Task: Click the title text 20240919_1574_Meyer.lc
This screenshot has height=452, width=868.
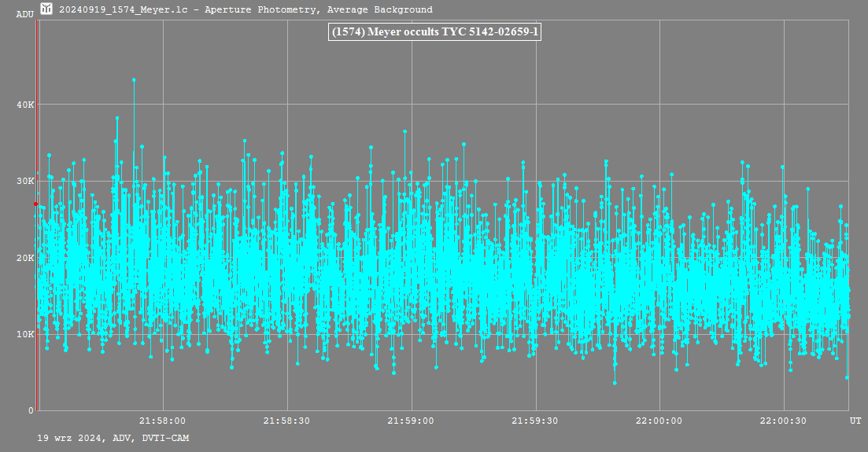Action: [x=124, y=9]
